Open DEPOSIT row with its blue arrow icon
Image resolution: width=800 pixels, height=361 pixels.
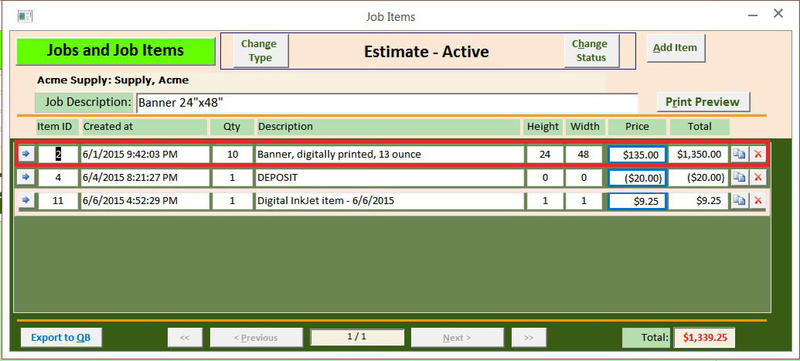pyautogui.click(x=27, y=177)
